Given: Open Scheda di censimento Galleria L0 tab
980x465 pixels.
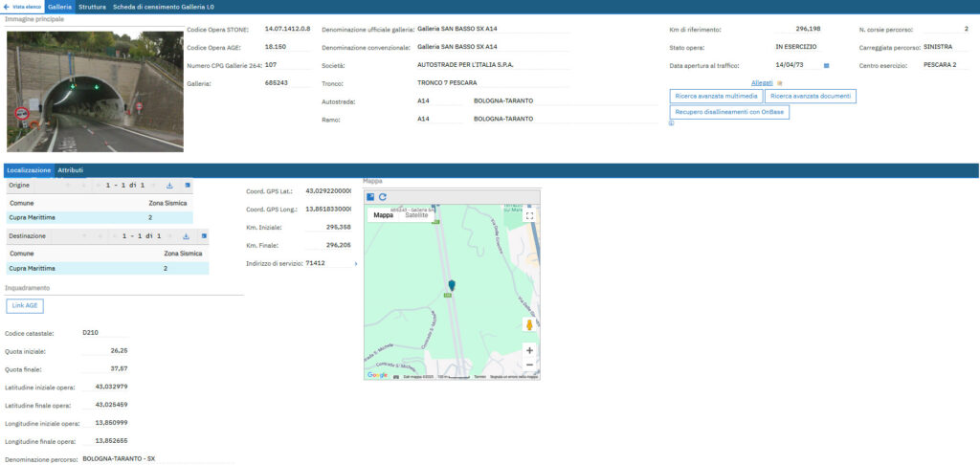Looking at the screenshot, I should click(x=163, y=7).
